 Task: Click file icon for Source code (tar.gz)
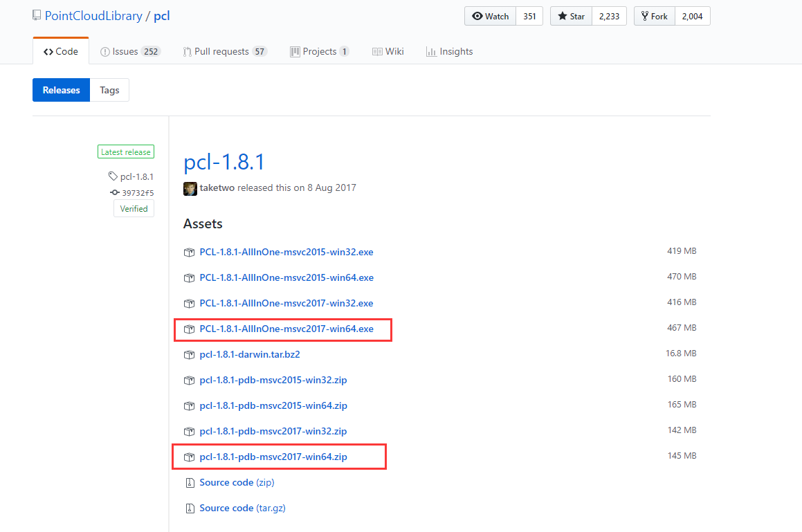(x=190, y=508)
